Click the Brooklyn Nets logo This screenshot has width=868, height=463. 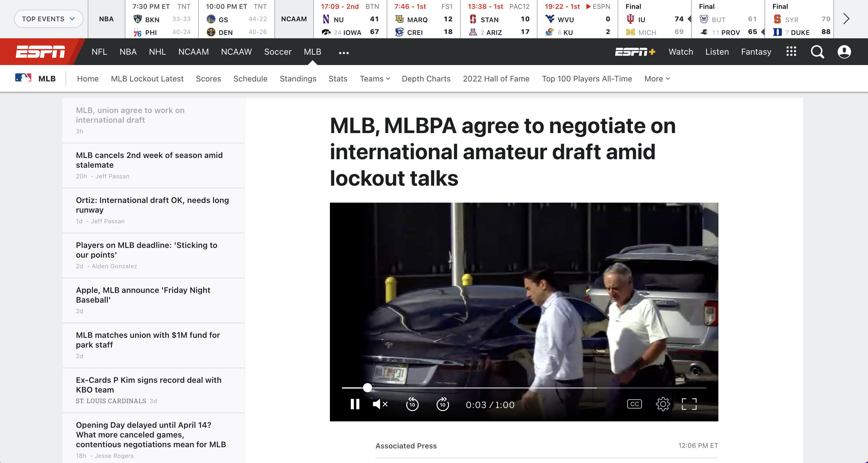(137, 19)
